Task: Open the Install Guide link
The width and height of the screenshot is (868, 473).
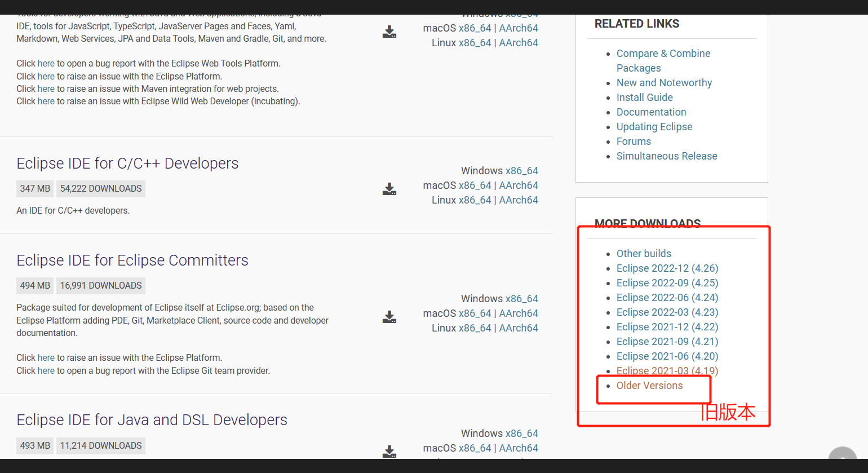Action: click(644, 98)
